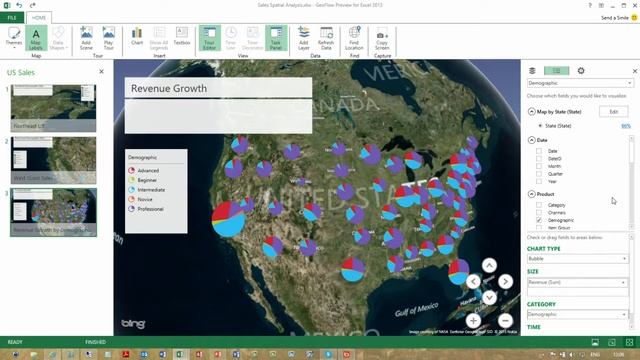Screen dimensions: 640x360
Task: Click Undo in quick access toolbar
Action: pyautogui.click(x=19, y=5)
